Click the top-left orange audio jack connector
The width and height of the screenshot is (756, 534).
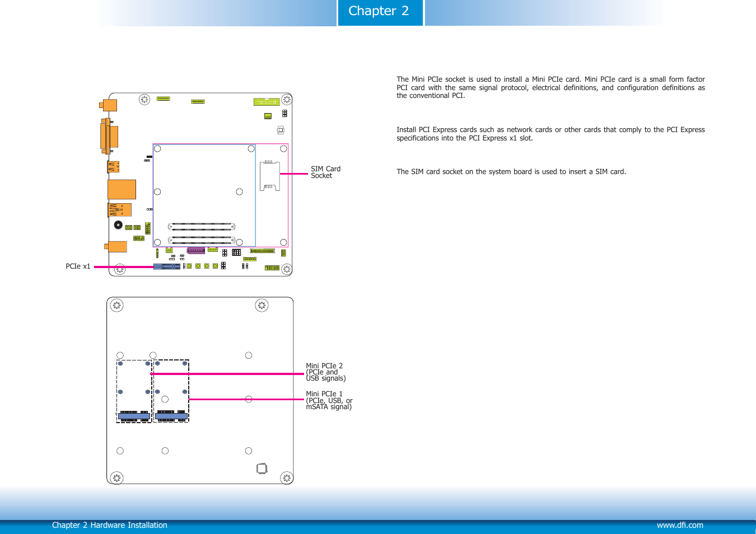(x=109, y=105)
